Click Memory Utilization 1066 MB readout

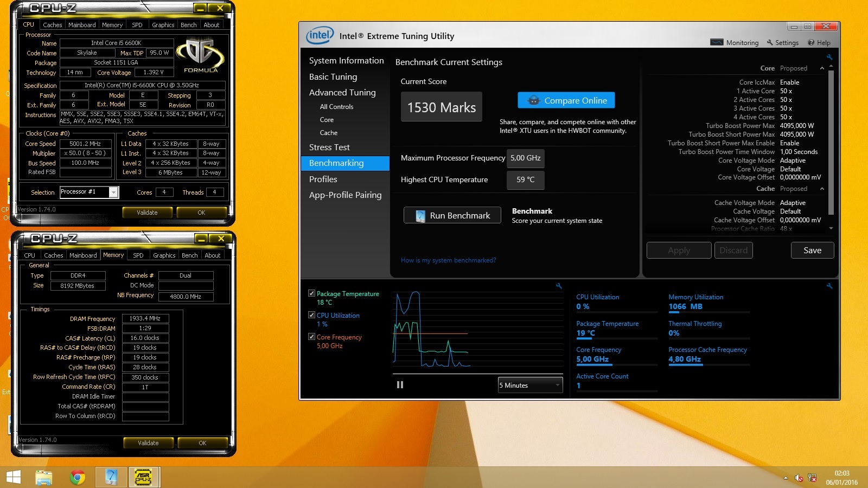[686, 306]
